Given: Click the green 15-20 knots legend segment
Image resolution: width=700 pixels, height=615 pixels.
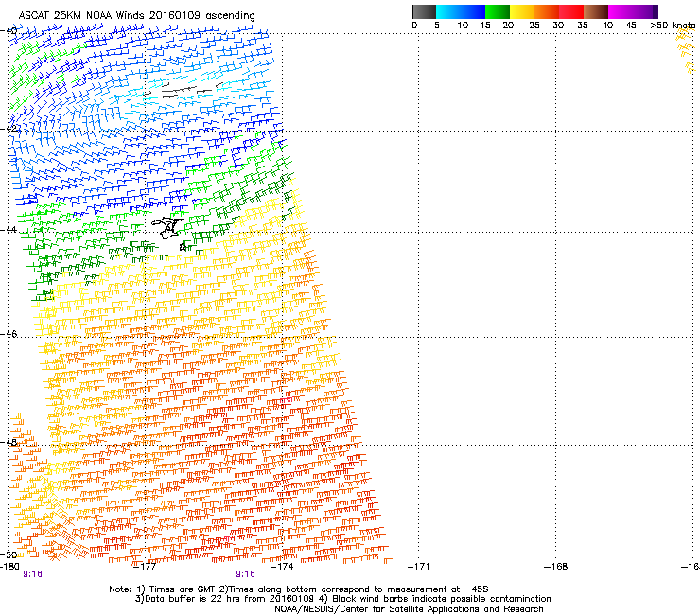Looking at the screenshot, I should pyautogui.click(x=498, y=11).
